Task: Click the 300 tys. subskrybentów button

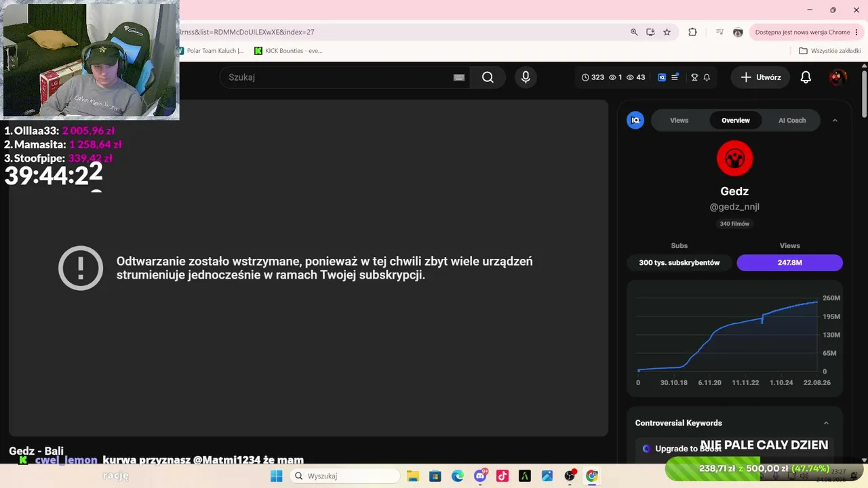Action: point(679,262)
